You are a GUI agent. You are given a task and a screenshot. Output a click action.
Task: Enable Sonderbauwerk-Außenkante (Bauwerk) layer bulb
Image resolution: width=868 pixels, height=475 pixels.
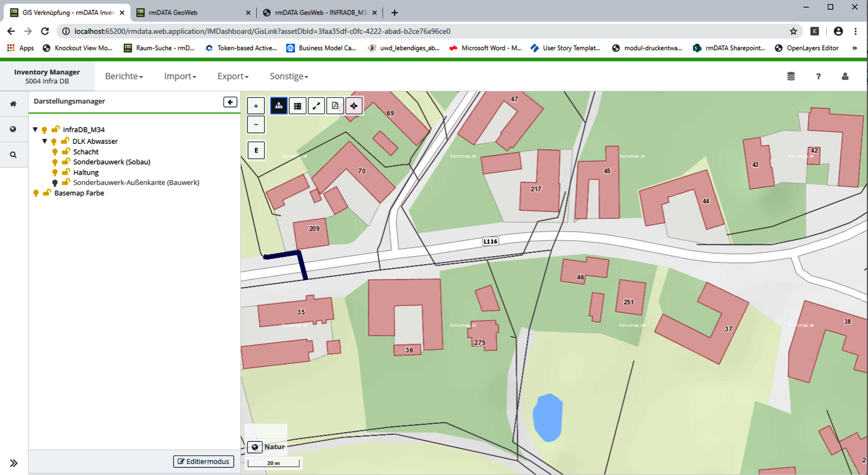[55, 183]
